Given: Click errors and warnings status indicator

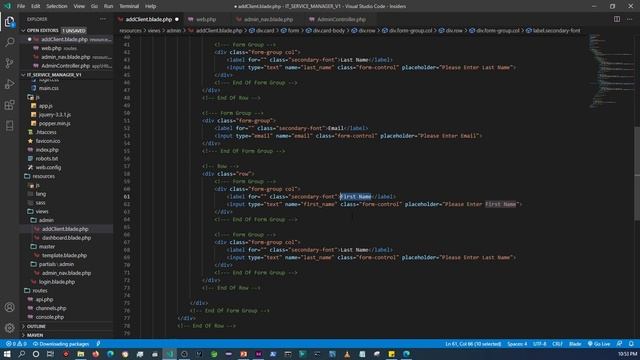Looking at the screenshot, I should pyautogui.click(x=16, y=344).
